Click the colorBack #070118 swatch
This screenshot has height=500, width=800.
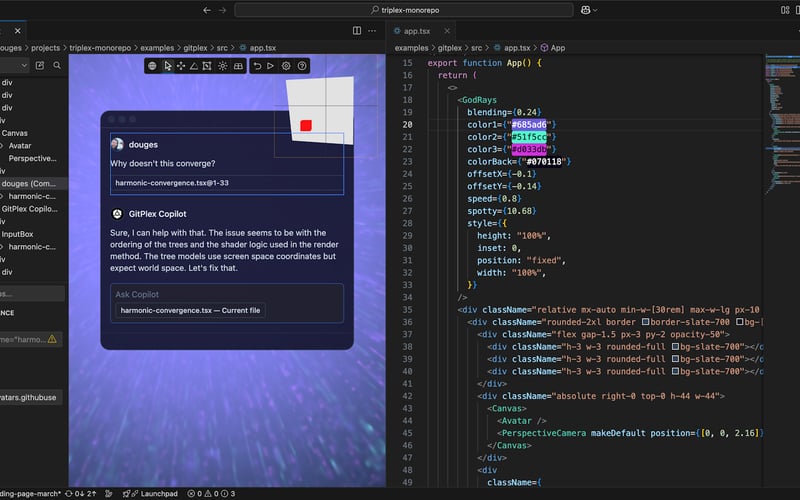pos(543,162)
